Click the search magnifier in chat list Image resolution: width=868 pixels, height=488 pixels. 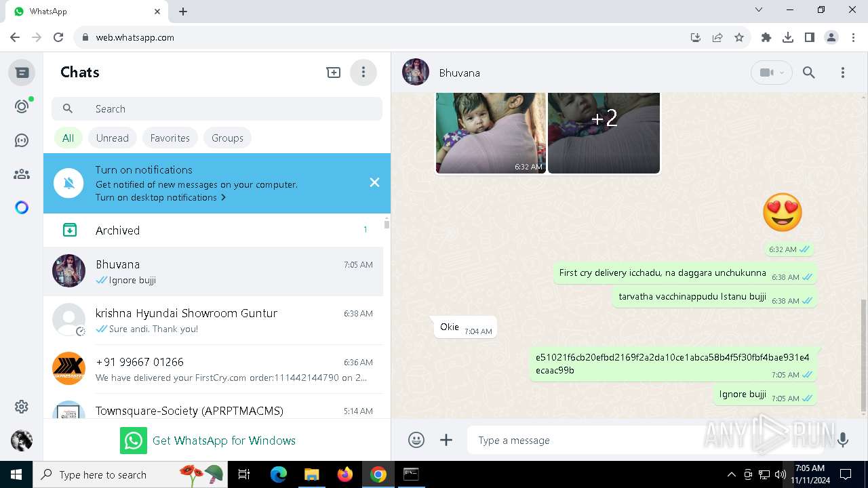[x=68, y=108]
